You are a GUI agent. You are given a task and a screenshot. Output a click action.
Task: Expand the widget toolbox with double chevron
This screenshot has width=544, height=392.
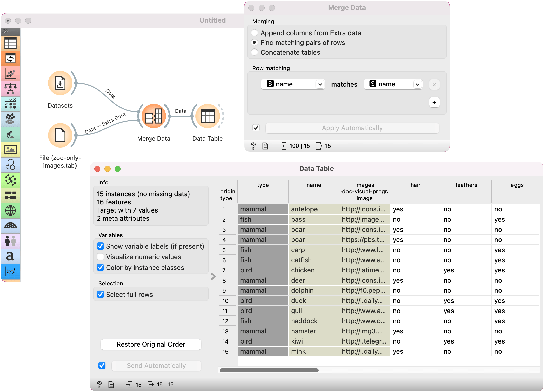pyautogui.click(x=6, y=31)
